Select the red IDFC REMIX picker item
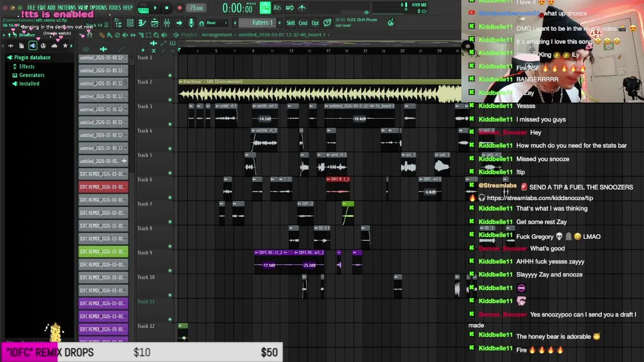Image resolution: width=644 pixels, height=362 pixels. 103,187
